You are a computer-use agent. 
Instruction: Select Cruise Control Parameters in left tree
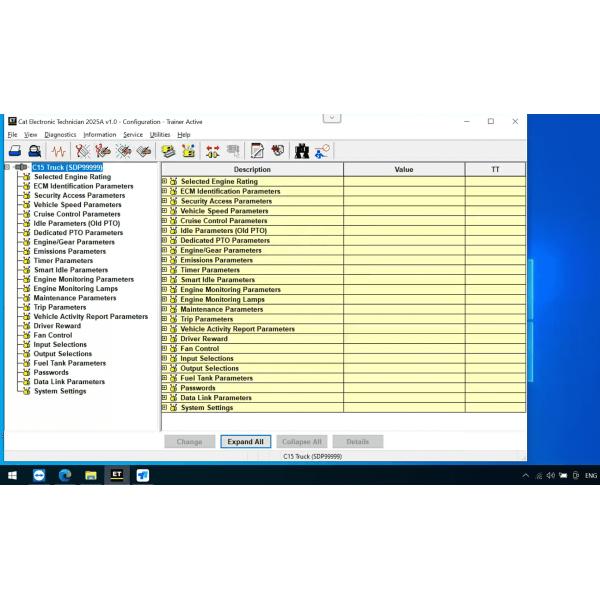pyautogui.click(x=76, y=214)
